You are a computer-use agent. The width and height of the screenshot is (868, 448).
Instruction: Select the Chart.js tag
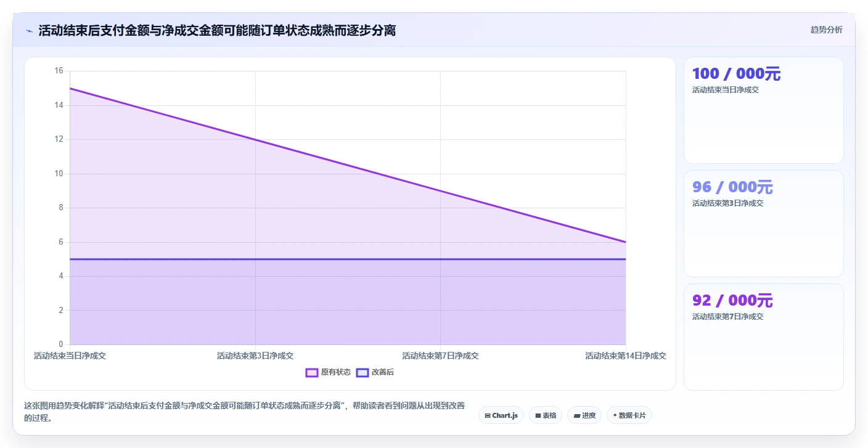501,415
